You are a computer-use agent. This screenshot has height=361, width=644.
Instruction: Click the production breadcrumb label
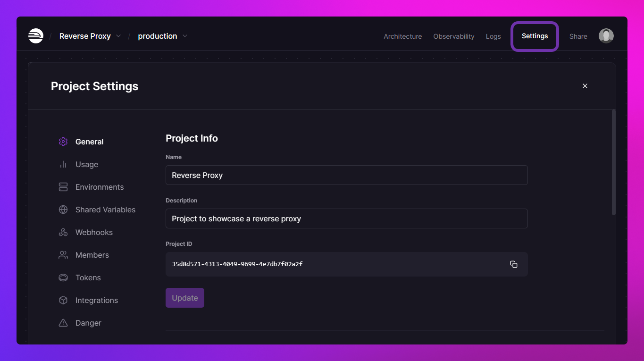158,36
